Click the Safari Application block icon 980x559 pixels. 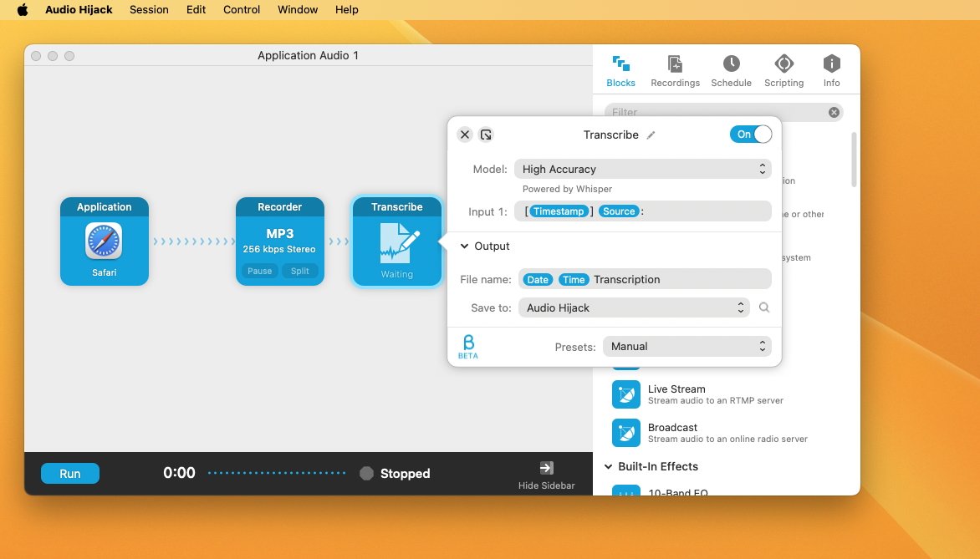[x=104, y=241]
